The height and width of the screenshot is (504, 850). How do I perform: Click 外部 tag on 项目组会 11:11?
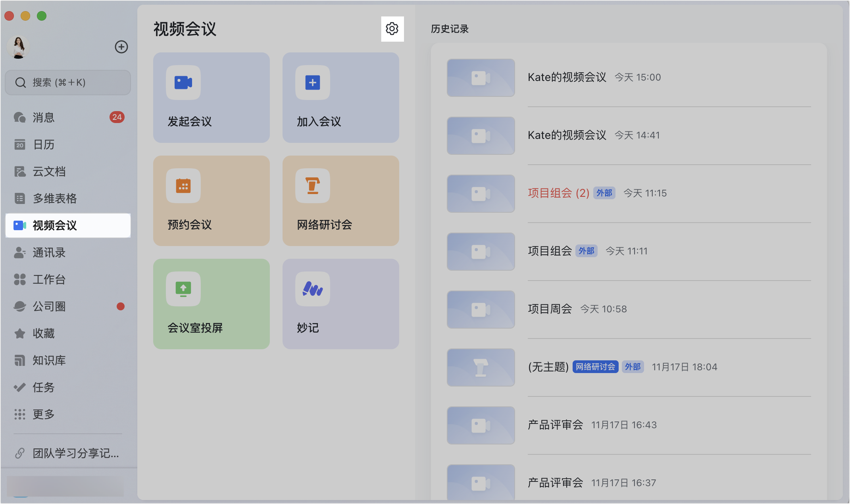587,251
